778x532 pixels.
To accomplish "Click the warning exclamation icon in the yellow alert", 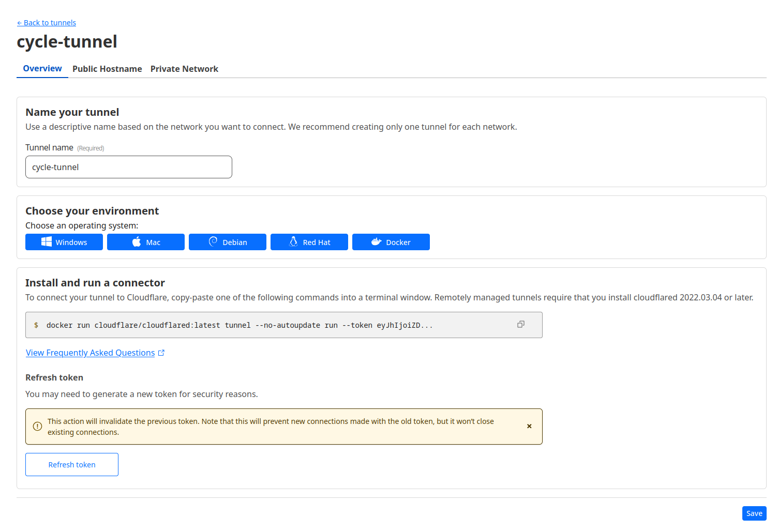I will (37, 427).
